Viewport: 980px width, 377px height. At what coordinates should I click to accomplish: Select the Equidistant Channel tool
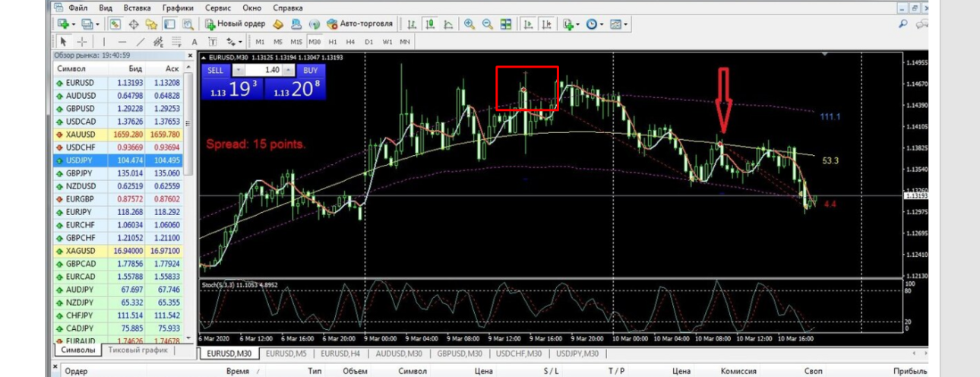[x=158, y=42]
